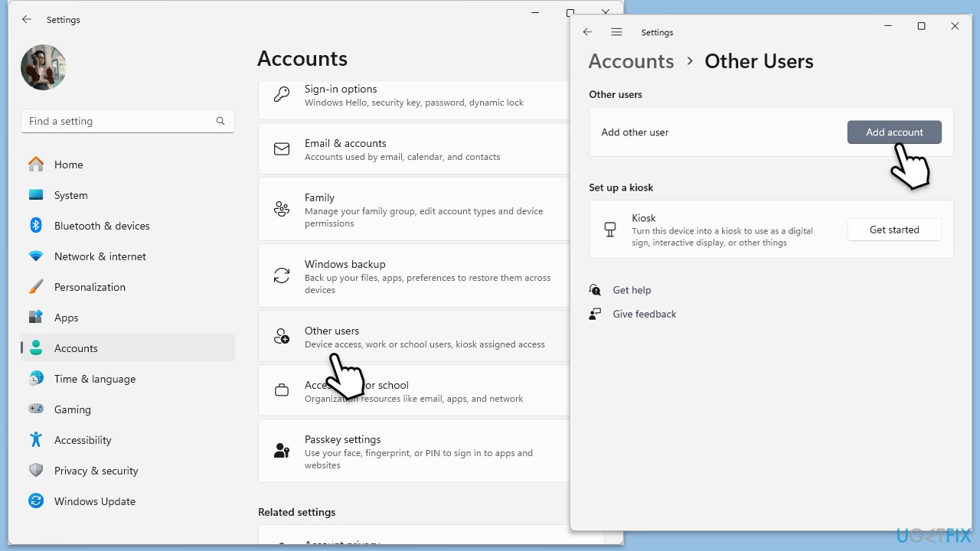Go to Network & internet settings

coord(100,256)
